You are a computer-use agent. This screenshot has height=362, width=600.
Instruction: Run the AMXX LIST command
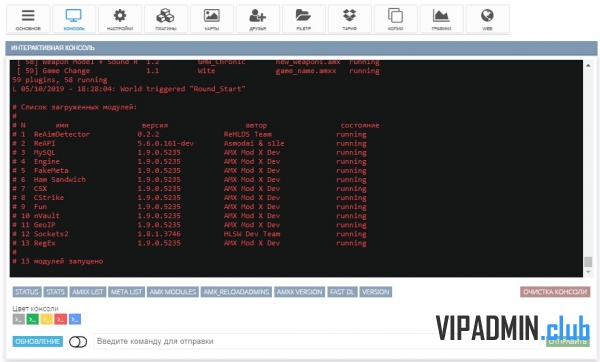[x=88, y=292]
